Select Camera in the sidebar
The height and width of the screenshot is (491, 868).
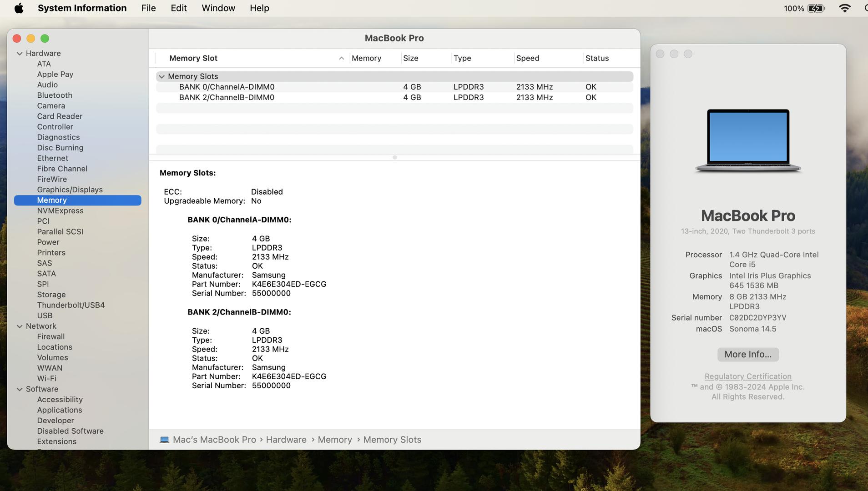[x=51, y=106]
